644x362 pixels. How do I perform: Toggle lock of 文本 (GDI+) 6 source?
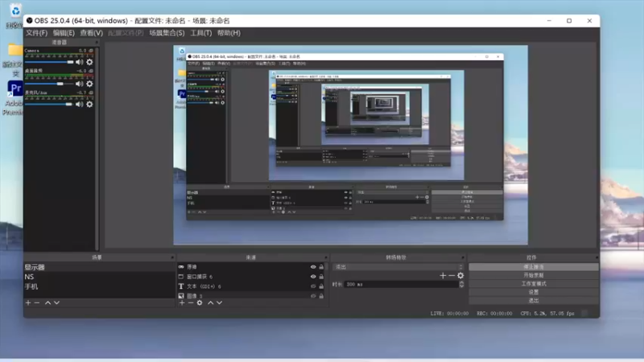[321, 286]
